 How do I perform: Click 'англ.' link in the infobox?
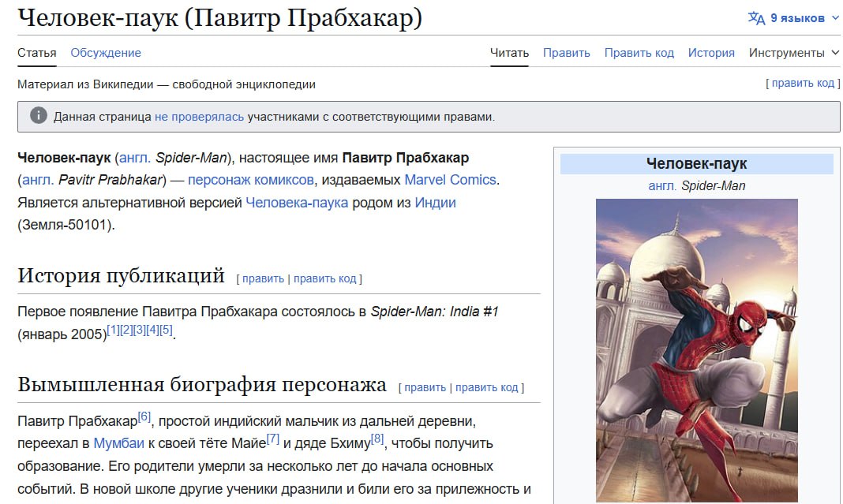(662, 186)
